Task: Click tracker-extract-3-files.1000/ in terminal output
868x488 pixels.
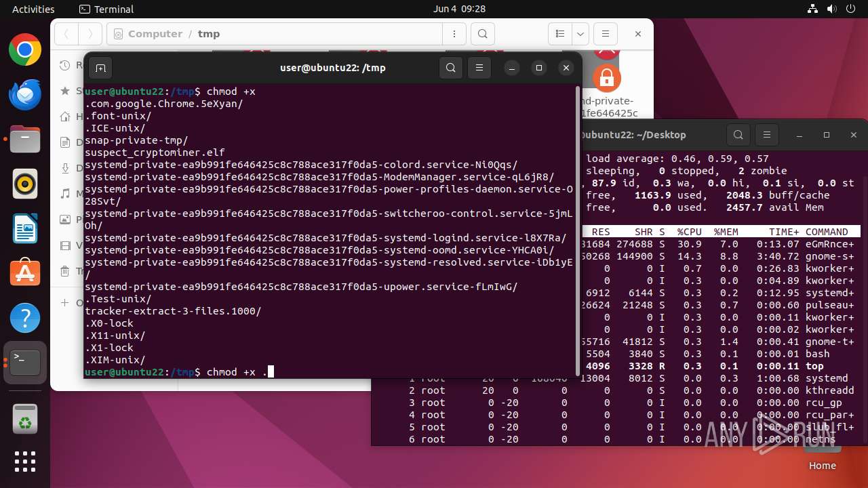Action: (x=173, y=311)
